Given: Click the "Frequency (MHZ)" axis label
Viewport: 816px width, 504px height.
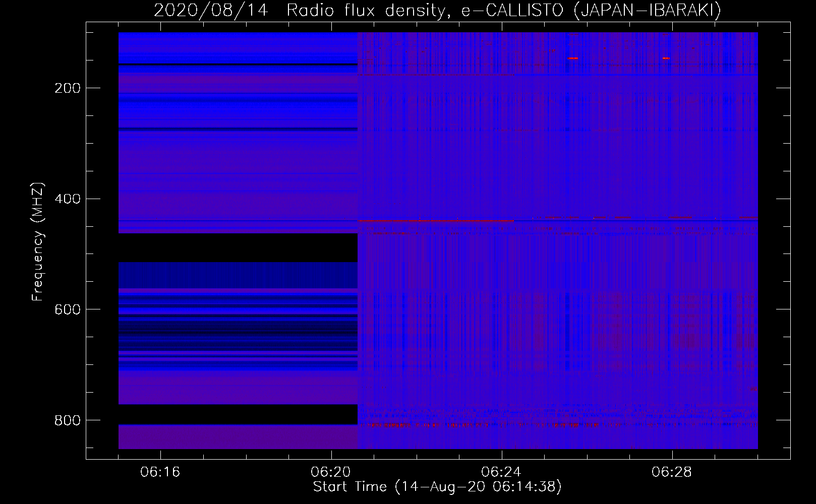Looking at the screenshot, I should point(38,241).
